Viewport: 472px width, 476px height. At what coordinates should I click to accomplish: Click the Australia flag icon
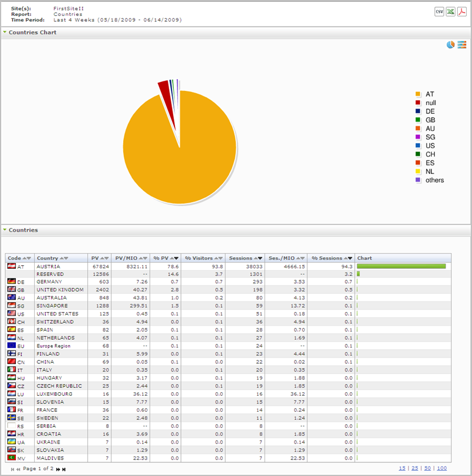(12, 297)
